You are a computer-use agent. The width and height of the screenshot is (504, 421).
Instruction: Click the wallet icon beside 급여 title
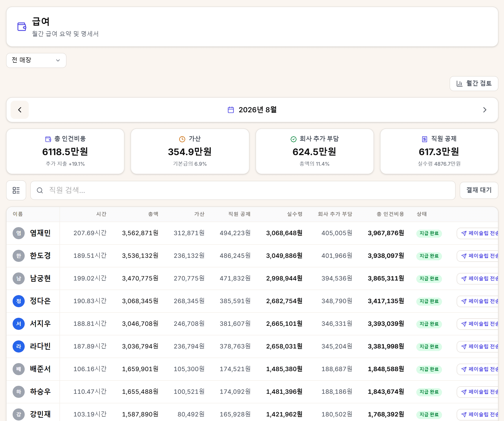click(22, 26)
